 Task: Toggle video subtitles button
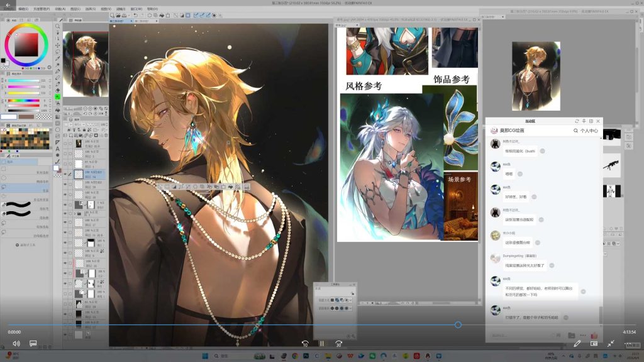tap(33, 343)
